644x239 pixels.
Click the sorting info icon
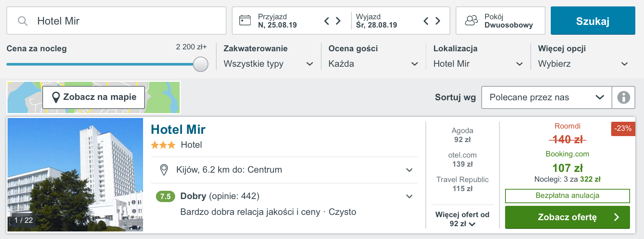tap(624, 97)
